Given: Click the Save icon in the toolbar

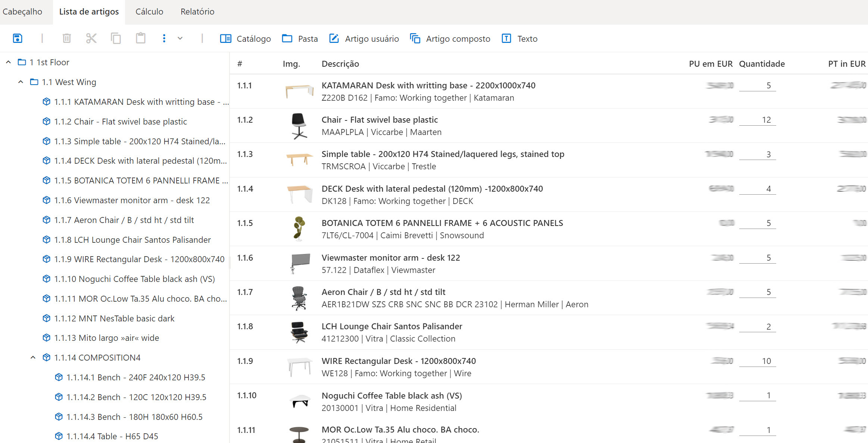Looking at the screenshot, I should coord(18,38).
